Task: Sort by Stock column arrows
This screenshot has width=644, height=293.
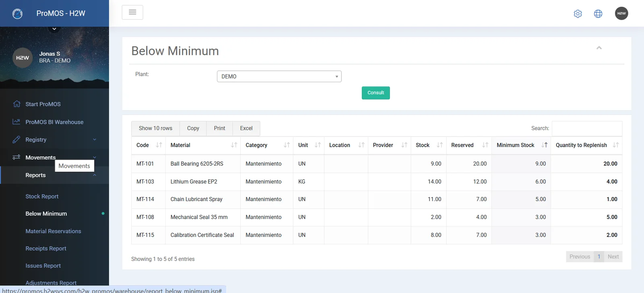Action: [440, 145]
